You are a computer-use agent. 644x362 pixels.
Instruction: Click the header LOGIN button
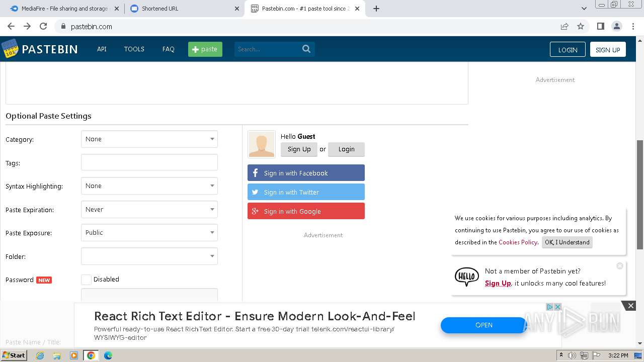click(568, 49)
